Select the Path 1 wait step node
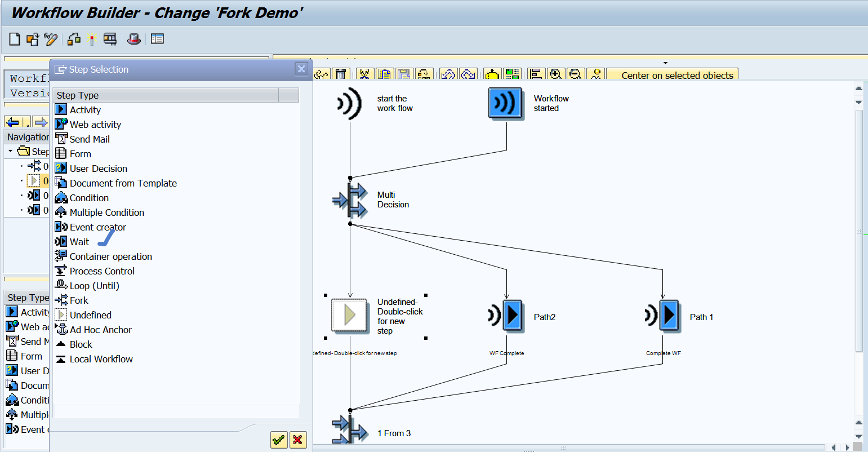This screenshot has width=868, height=452. pyautogui.click(x=662, y=316)
